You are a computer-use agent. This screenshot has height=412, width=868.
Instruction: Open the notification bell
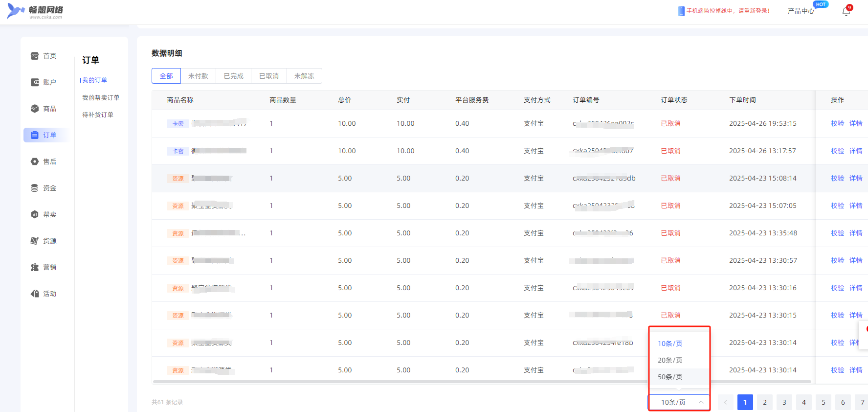[846, 12]
